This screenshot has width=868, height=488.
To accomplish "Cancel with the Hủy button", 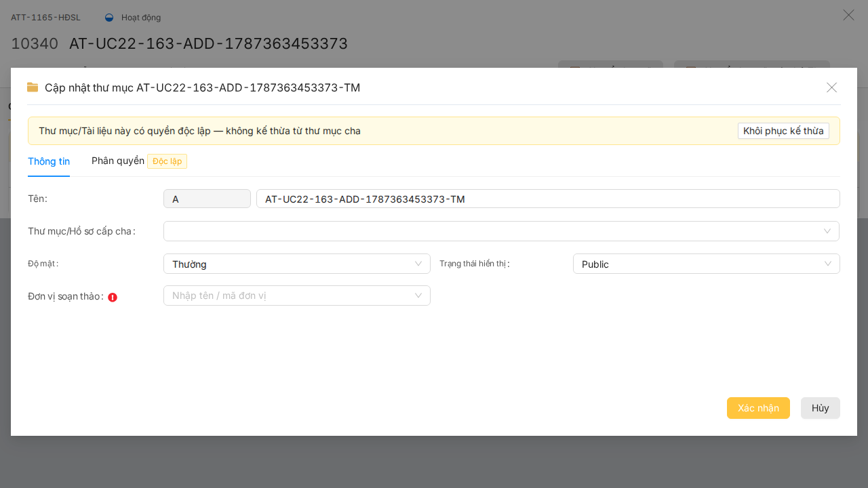I will click(x=821, y=408).
